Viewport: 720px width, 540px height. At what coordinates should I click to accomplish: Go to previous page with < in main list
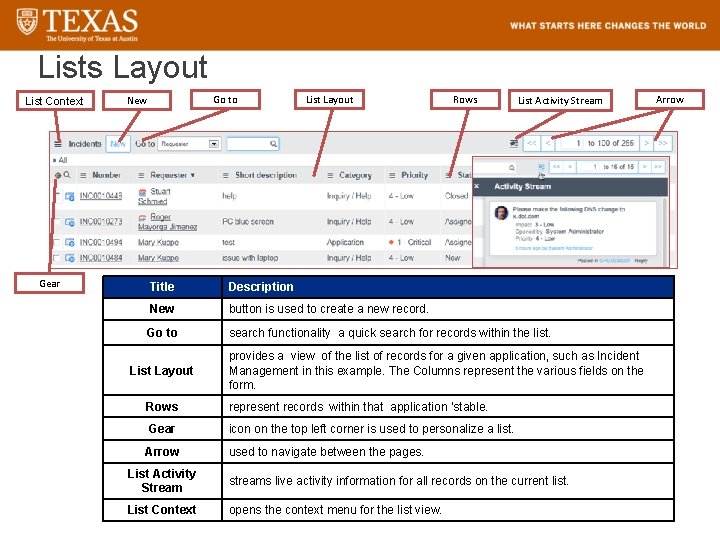[548, 143]
